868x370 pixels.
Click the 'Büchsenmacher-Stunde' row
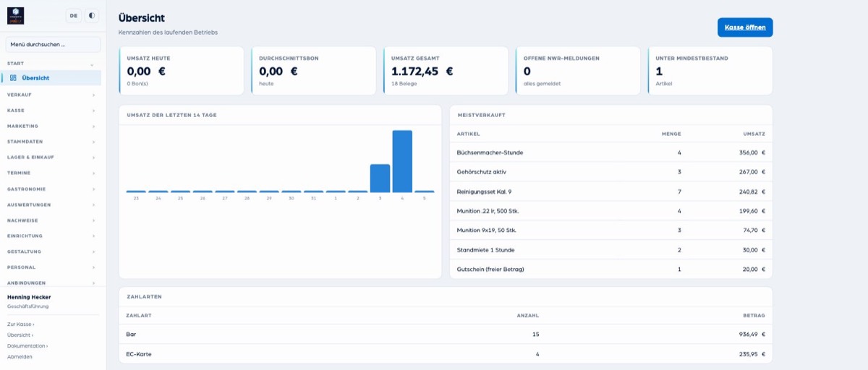(611, 152)
